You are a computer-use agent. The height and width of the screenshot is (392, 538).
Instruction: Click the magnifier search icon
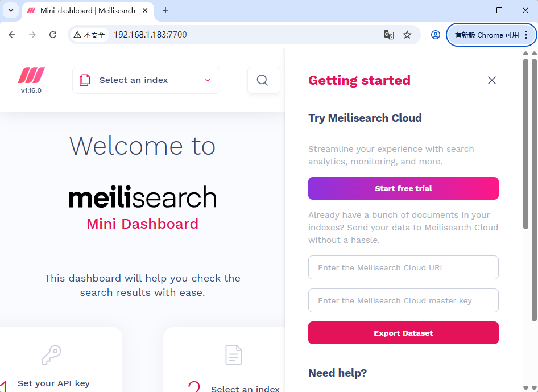(263, 80)
